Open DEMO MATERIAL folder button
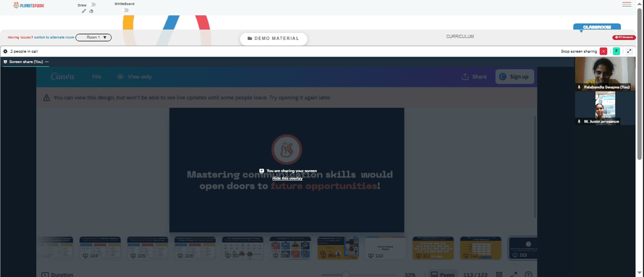 click(274, 39)
